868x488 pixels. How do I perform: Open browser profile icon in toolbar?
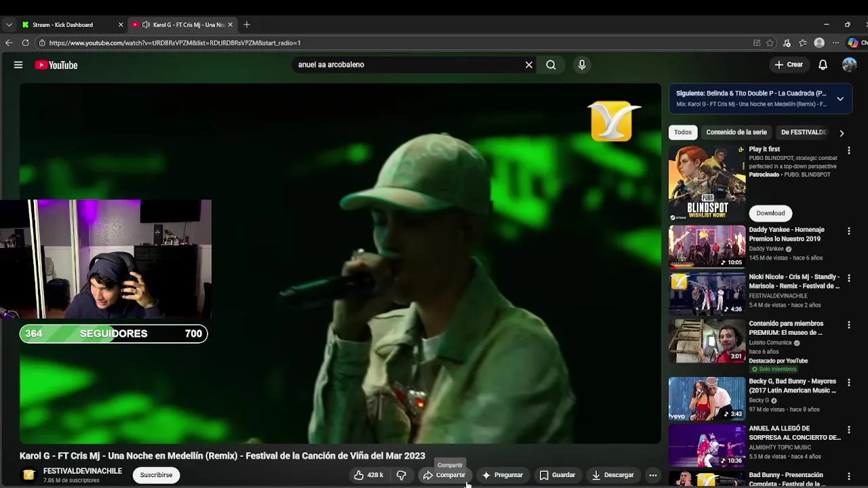819,43
